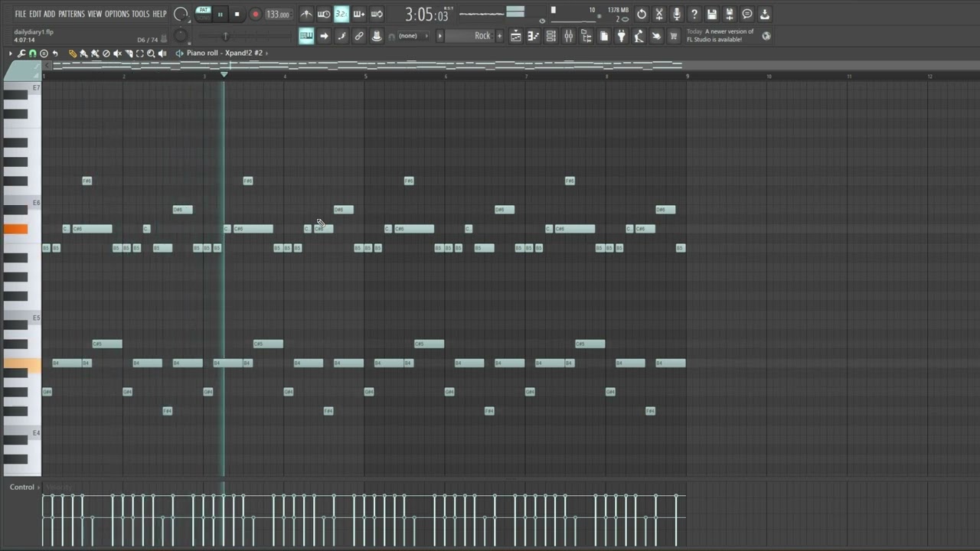Open the undo history icon
980x551 pixels.
pos(642,14)
